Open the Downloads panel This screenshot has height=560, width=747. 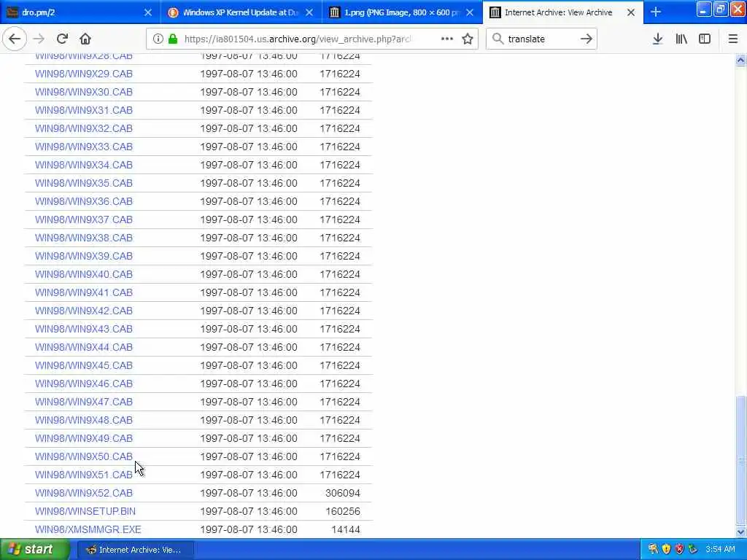tap(657, 39)
